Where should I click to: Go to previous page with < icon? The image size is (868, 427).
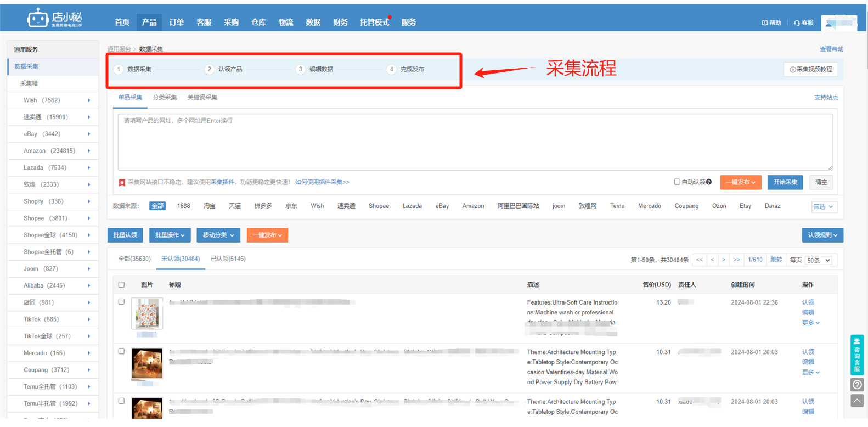point(713,260)
